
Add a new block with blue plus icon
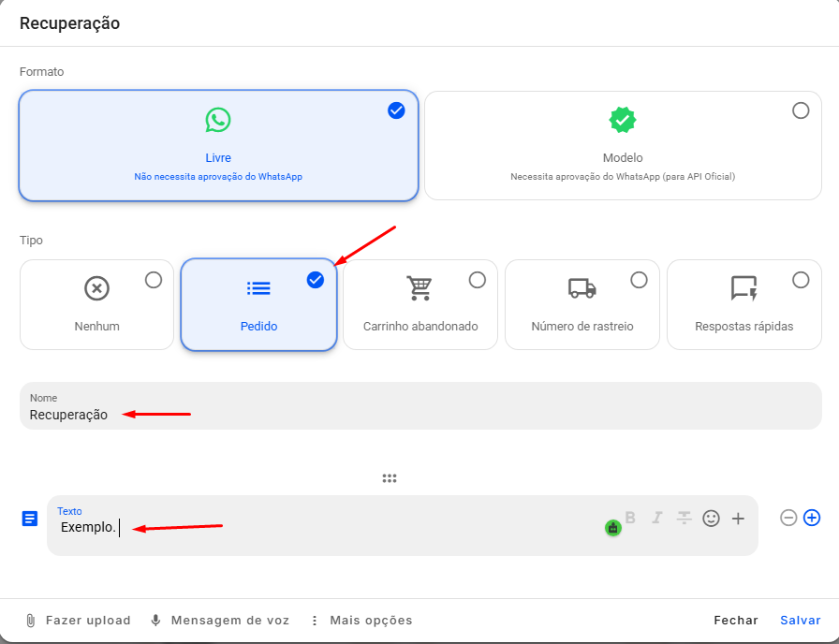point(812,518)
